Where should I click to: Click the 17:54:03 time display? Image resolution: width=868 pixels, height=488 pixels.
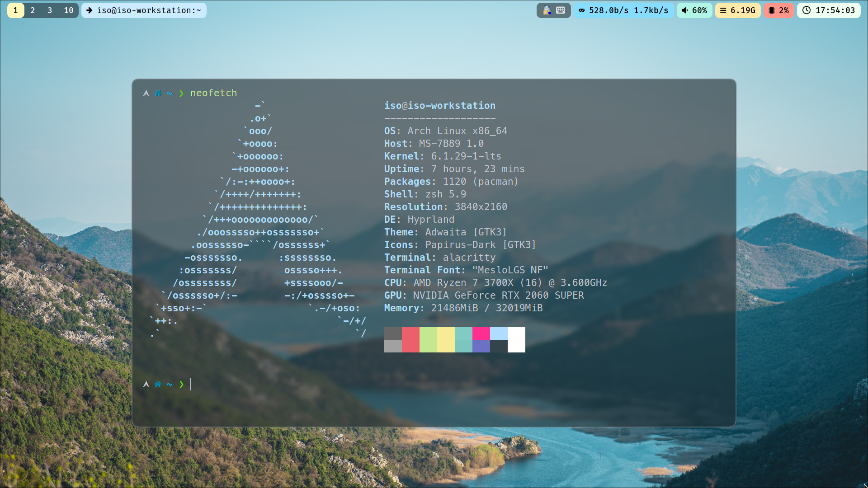(835, 10)
